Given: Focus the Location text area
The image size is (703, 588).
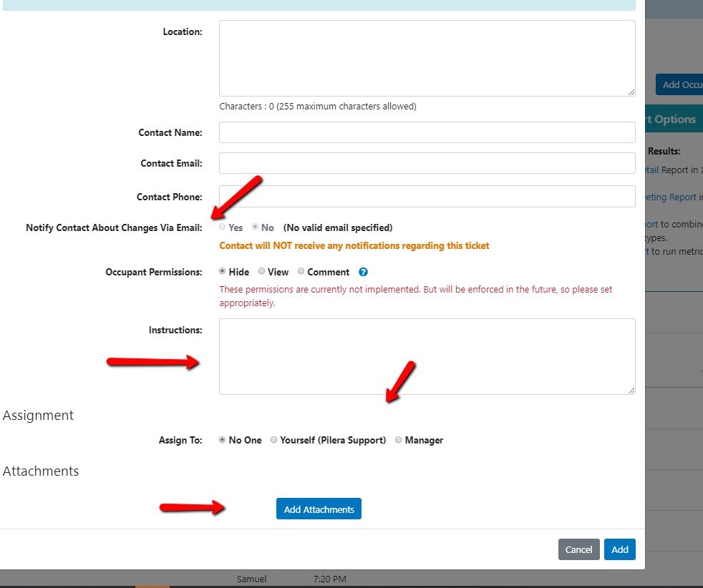Looking at the screenshot, I should pyautogui.click(x=427, y=58).
